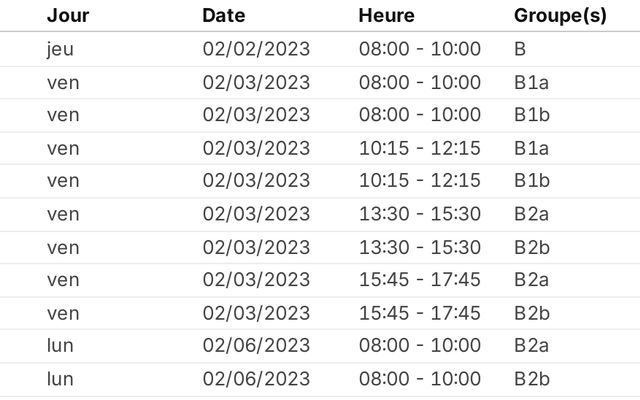Click the 15:45 - 17:45 time for B2b
Image resolution: width=640 pixels, height=400 pixels.
click(419, 313)
